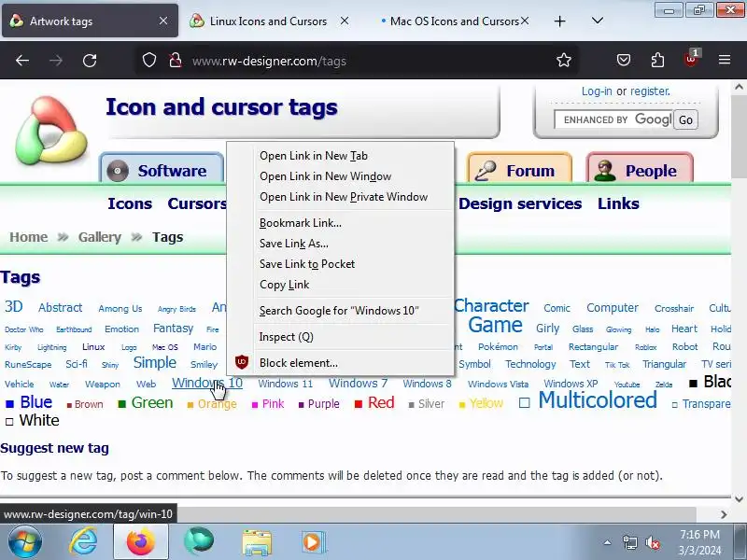Click the Save to Pocket icon
This screenshot has height=560, width=747.
[x=624, y=60]
